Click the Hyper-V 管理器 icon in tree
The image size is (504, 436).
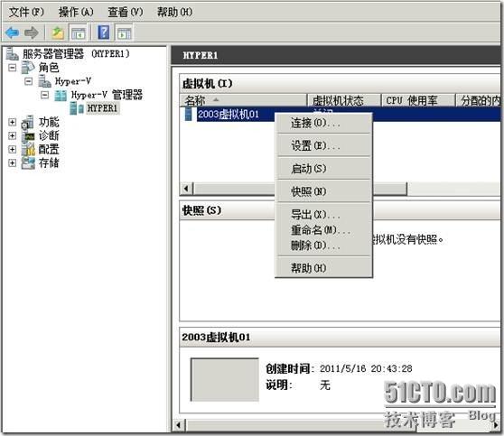click(x=61, y=95)
